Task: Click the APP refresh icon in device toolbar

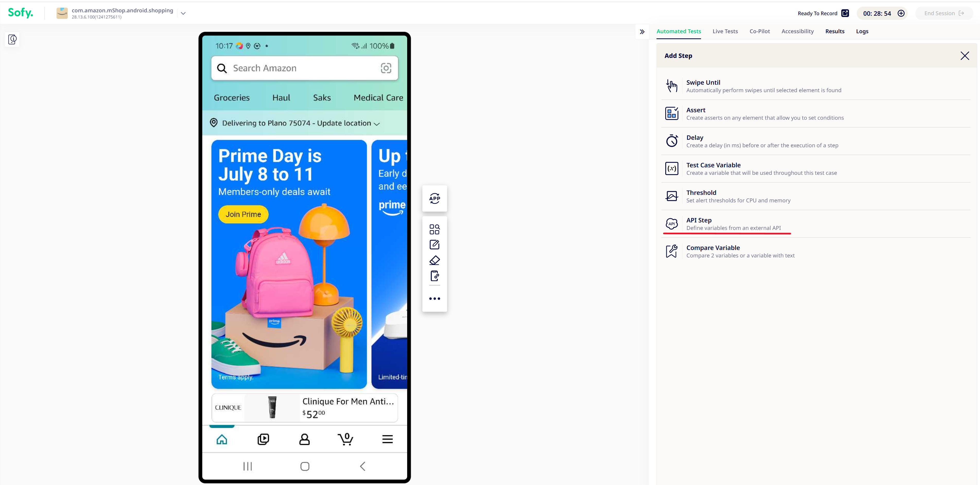Action: [434, 198]
